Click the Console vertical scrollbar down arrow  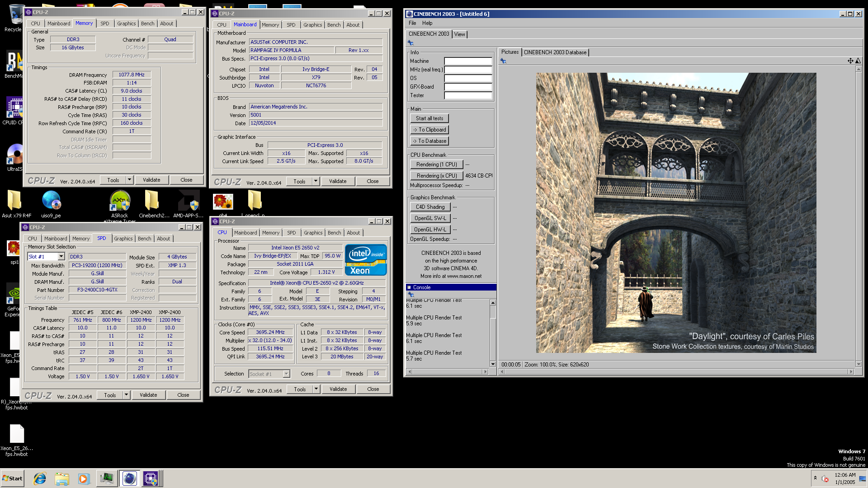(493, 364)
